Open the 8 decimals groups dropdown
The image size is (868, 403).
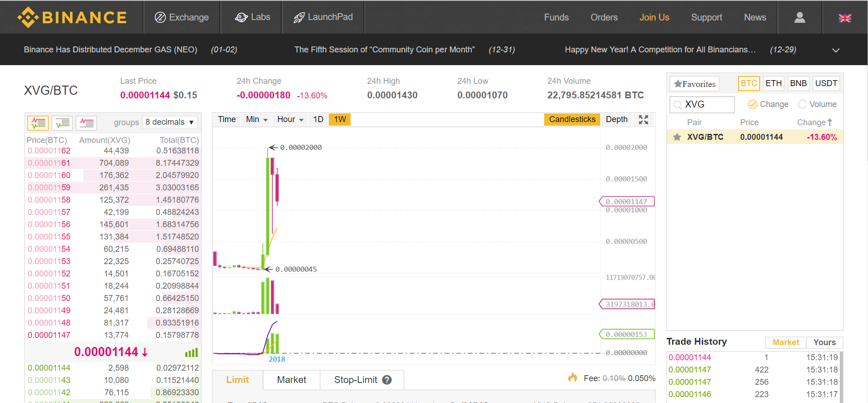click(170, 122)
